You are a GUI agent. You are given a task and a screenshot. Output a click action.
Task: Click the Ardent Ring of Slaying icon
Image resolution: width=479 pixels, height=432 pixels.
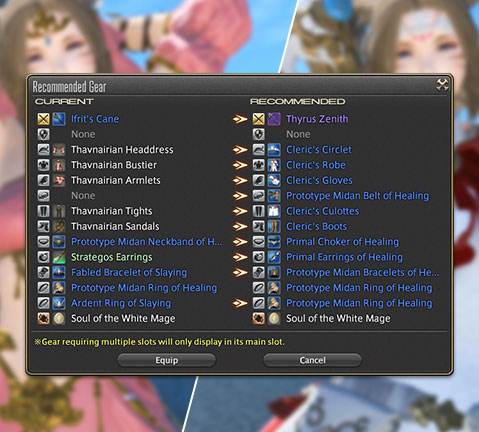pos(59,303)
